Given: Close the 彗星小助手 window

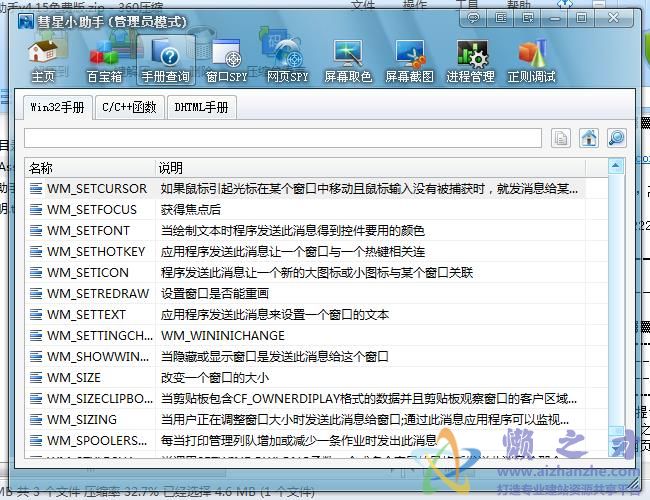Looking at the screenshot, I should (614, 18).
